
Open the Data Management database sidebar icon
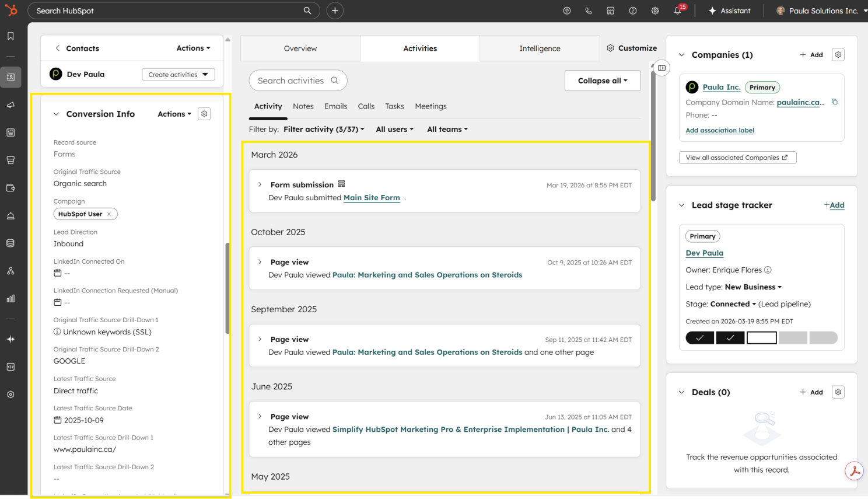click(10, 243)
